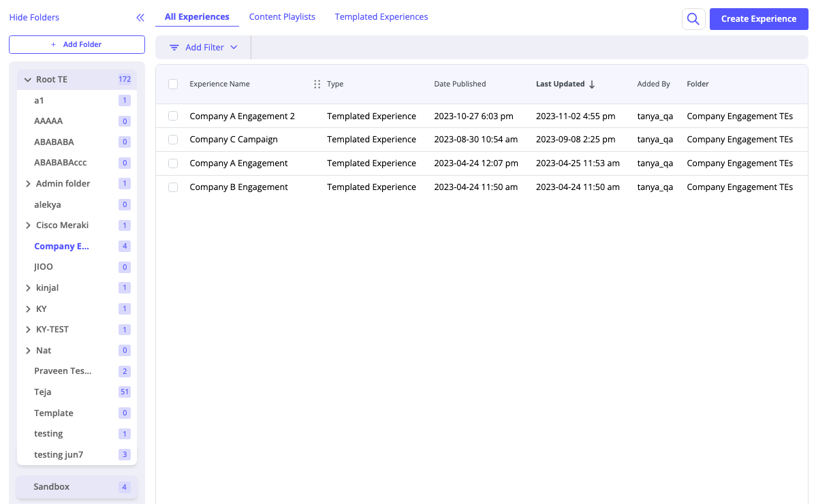The width and height of the screenshot is (816, 504).
Task: Collapse folder panel with double-chevron icon
Action: [140, 18]
